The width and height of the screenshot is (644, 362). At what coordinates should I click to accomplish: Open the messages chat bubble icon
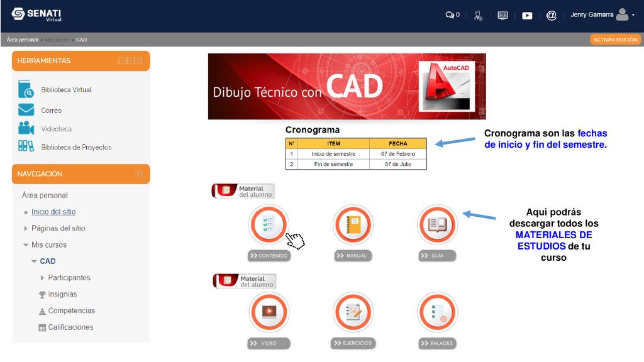click(450, 15)
